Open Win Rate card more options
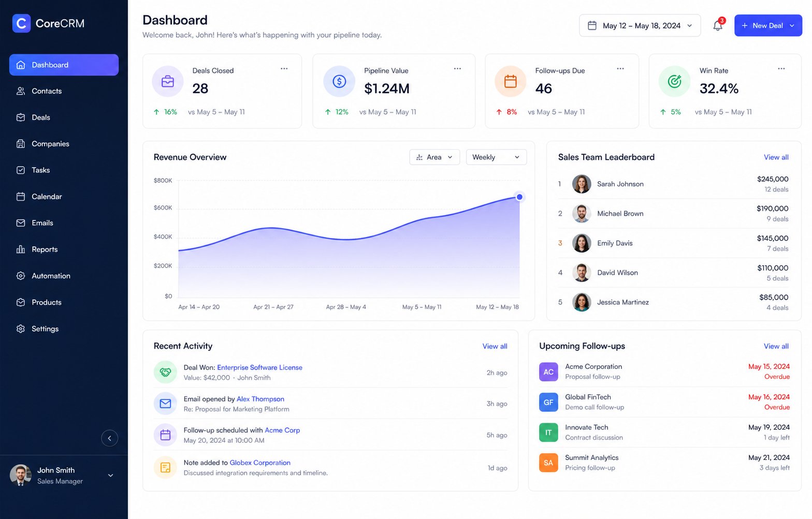 781,68
